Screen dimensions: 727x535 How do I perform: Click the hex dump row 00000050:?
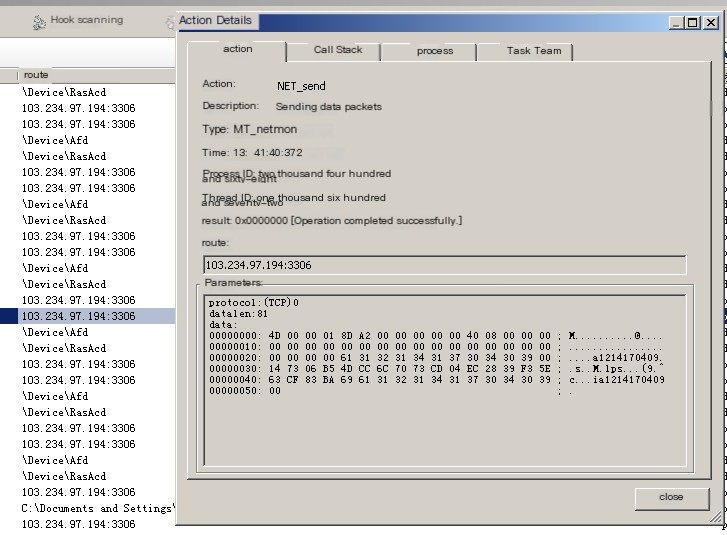390,391
